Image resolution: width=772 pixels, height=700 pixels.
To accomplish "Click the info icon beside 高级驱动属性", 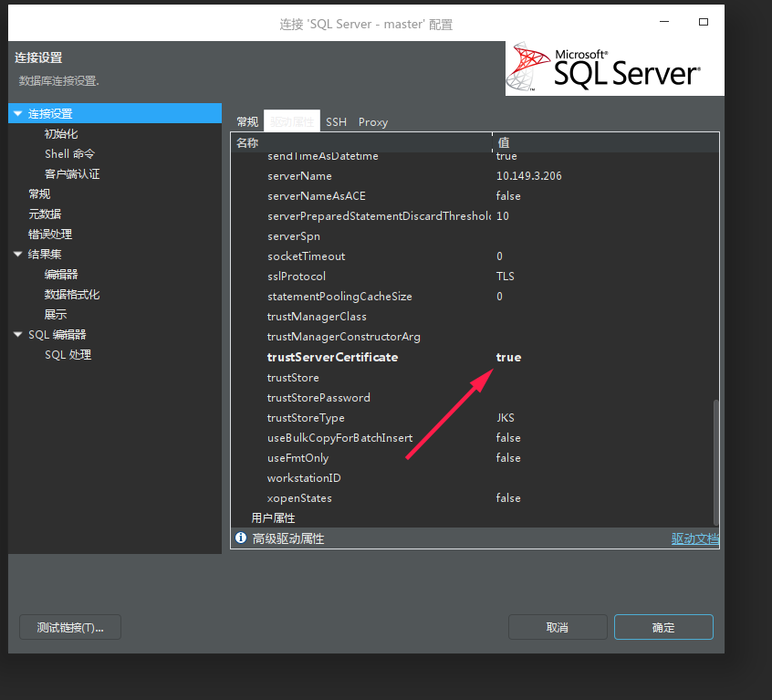I will click(240, 538).
